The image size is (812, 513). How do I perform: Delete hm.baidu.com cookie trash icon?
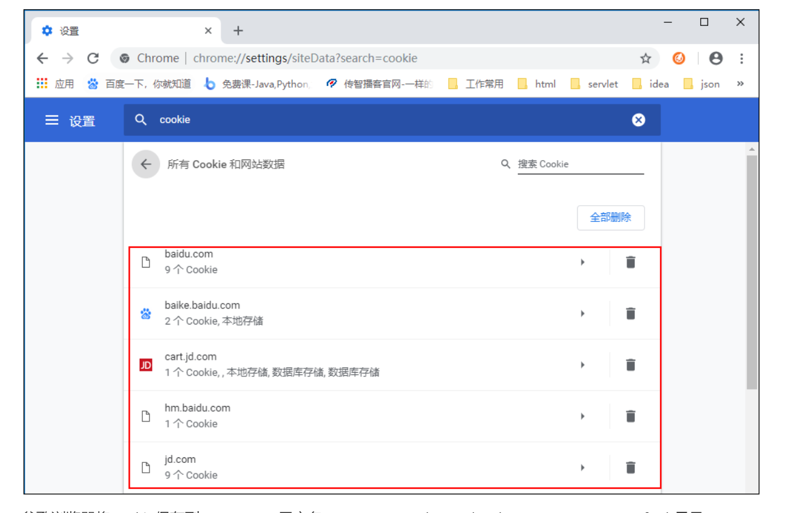[x=630, y=416]
